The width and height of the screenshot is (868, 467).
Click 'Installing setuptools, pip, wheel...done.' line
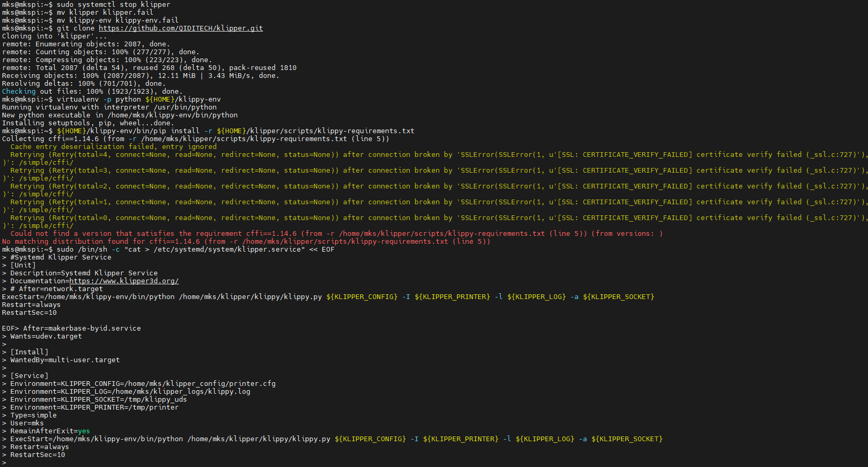[87, 123]
